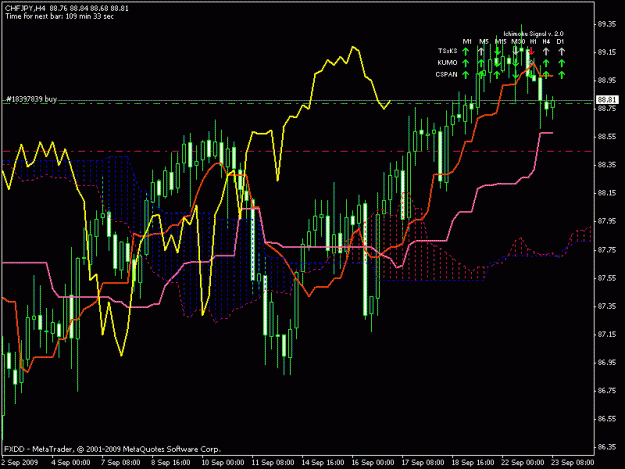Click the '17 Sep 08:00' time axis label
The image size is (625, 469).
pos(423,463)
